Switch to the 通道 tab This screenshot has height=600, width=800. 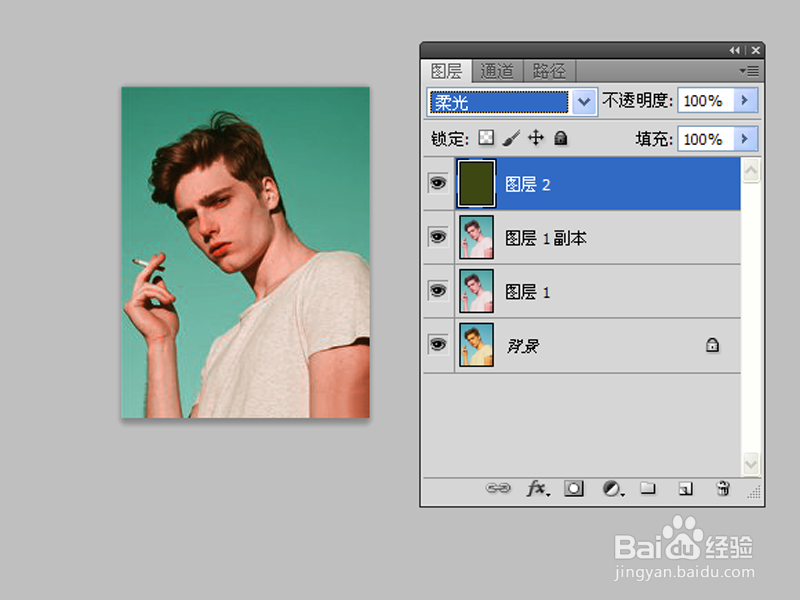497,71
